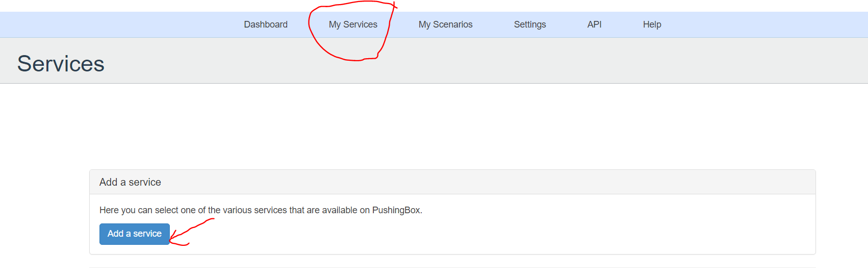868x278 pixels.
Task: Open the Dashboard page
Action: (266, 24)
